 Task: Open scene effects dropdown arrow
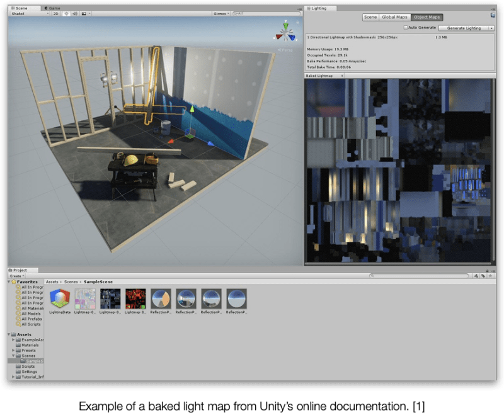[89, 14]
